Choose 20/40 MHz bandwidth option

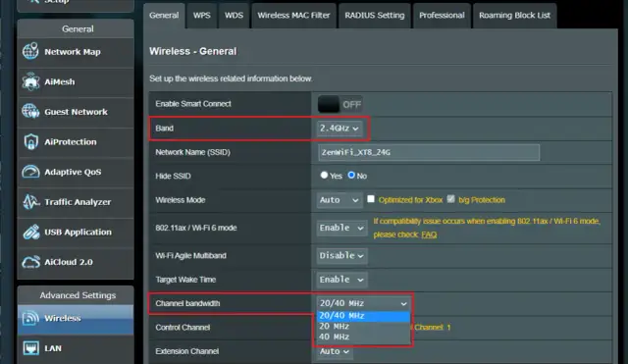(x=363, y=316)
